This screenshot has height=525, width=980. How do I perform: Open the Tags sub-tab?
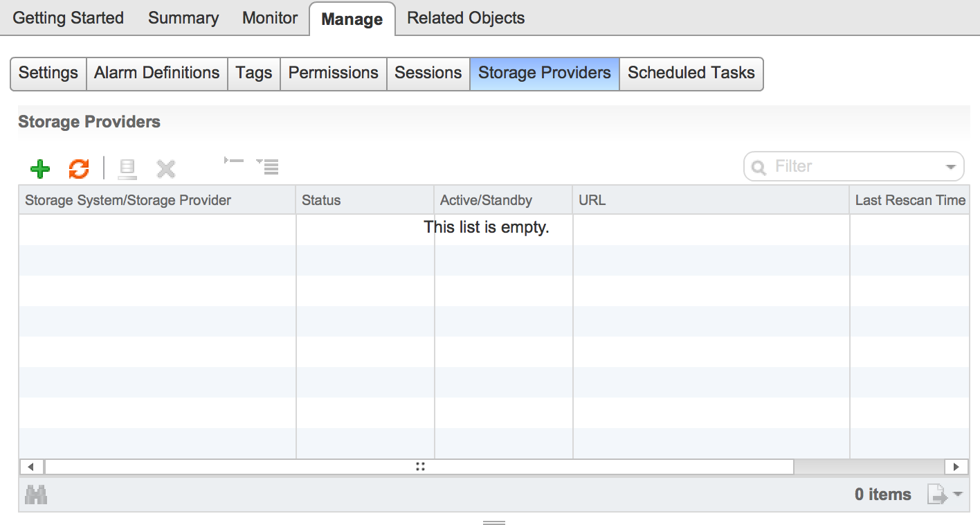[254, 73]
